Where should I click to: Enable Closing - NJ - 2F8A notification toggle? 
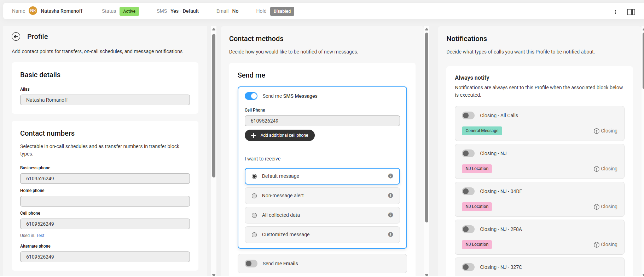coord(468,229)
